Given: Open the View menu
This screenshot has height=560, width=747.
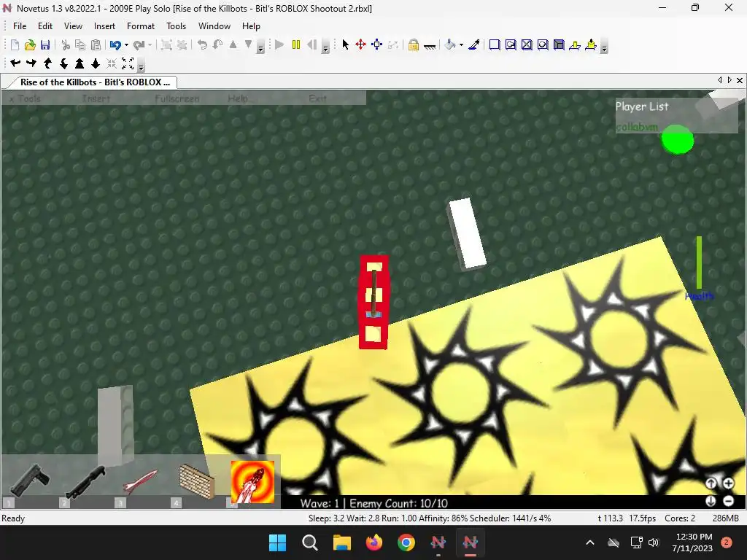Looking at the screenshot, I should pyautogui.click(x=73, y=26).
